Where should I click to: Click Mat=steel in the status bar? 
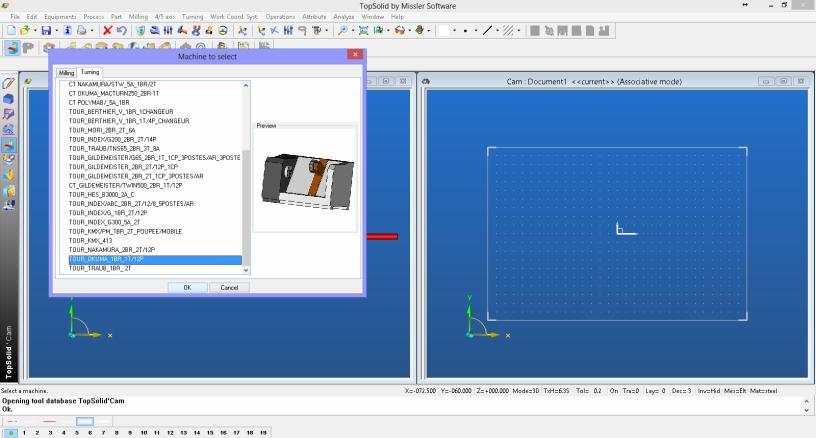[x=763, y=391]
